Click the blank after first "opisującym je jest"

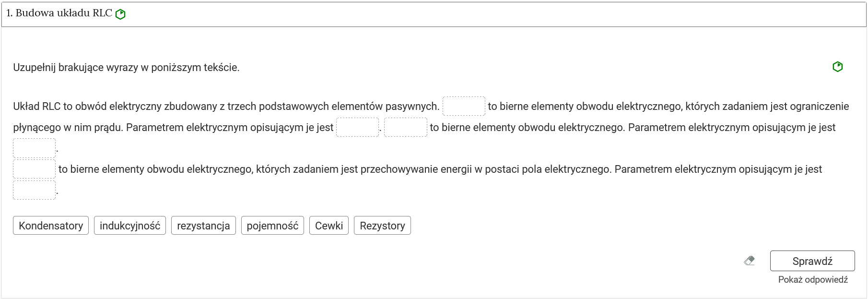click(358, 128)
